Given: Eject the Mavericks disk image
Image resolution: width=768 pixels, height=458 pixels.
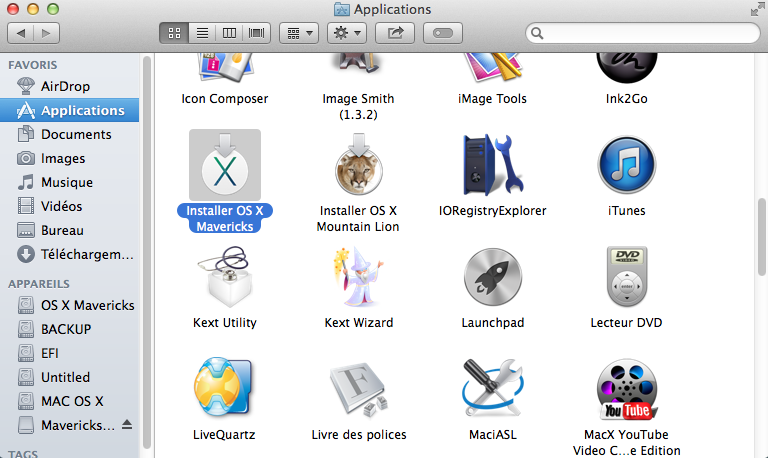Looking at the screenshot, I should coord(127,424).
